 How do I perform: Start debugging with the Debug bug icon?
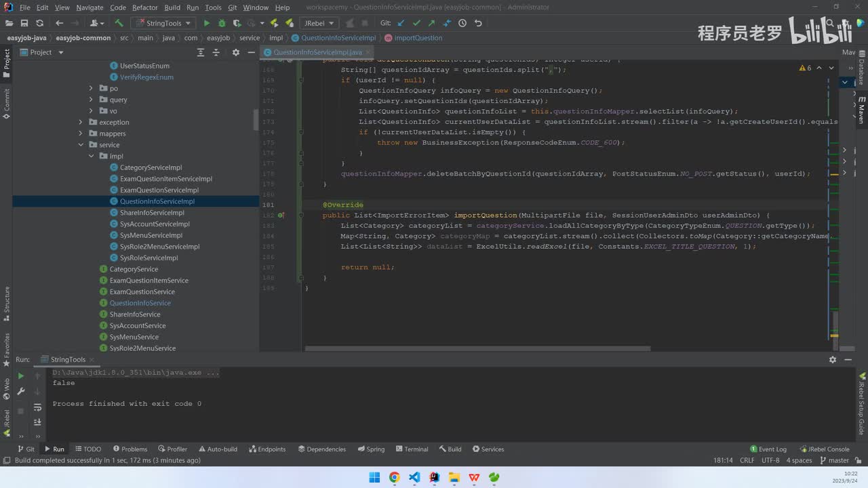click(x=222, y=23)
